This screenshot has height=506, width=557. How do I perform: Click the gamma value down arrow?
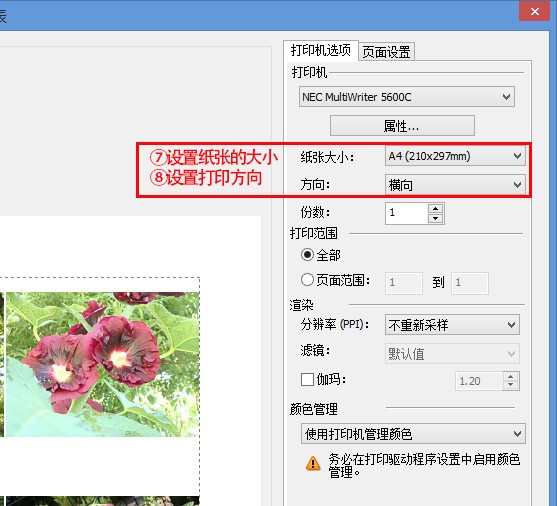tap(510, 385)
